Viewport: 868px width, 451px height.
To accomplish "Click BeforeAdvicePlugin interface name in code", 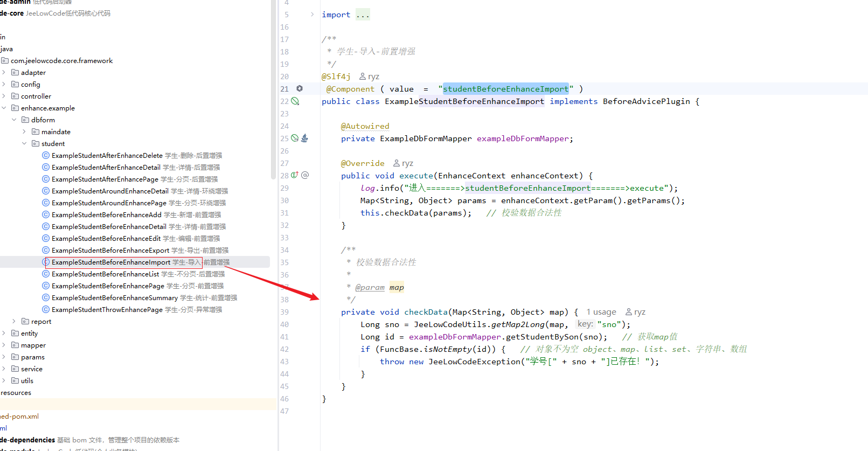I will 646,101.
